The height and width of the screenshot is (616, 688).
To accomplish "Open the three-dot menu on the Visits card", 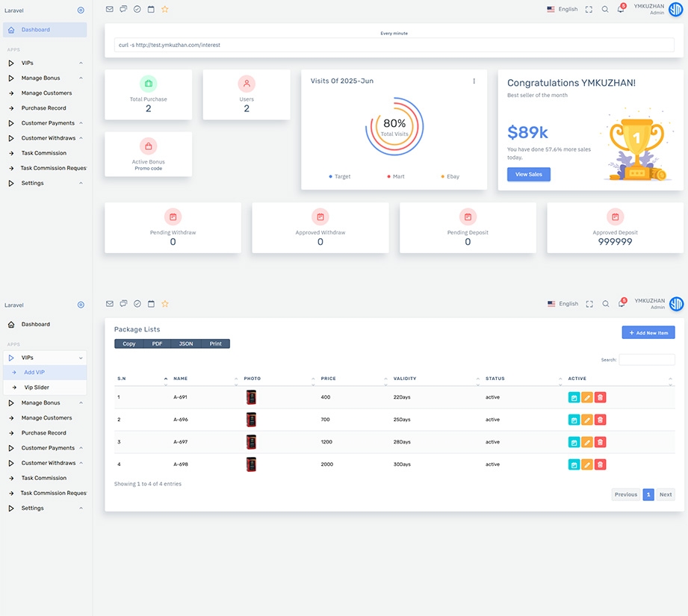I will (474, 81).
